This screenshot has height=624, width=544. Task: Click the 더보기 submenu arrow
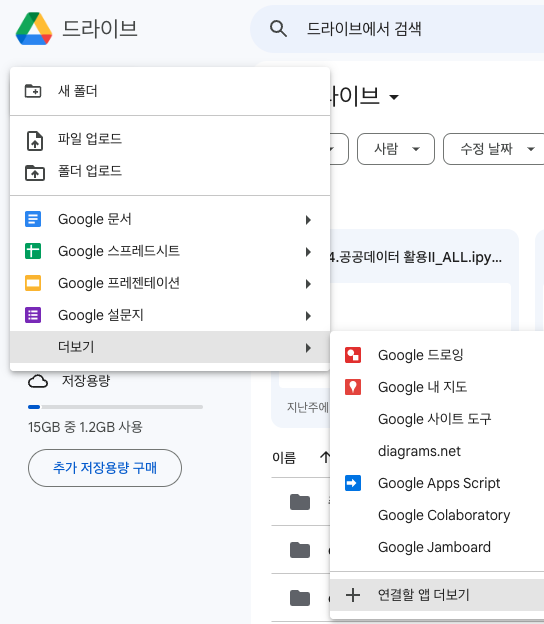pos(308,348)
